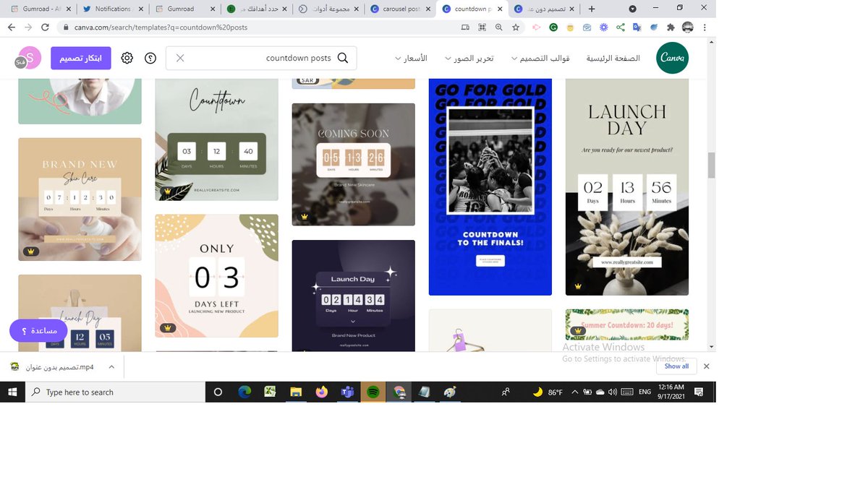Open a new Chrome tab with plus button

pos(592,9)
